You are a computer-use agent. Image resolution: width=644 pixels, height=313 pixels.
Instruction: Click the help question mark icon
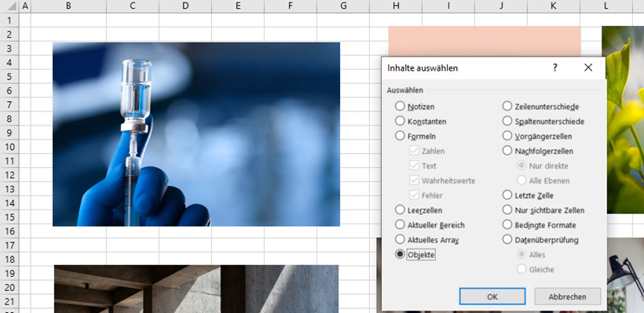pos(555,67)
